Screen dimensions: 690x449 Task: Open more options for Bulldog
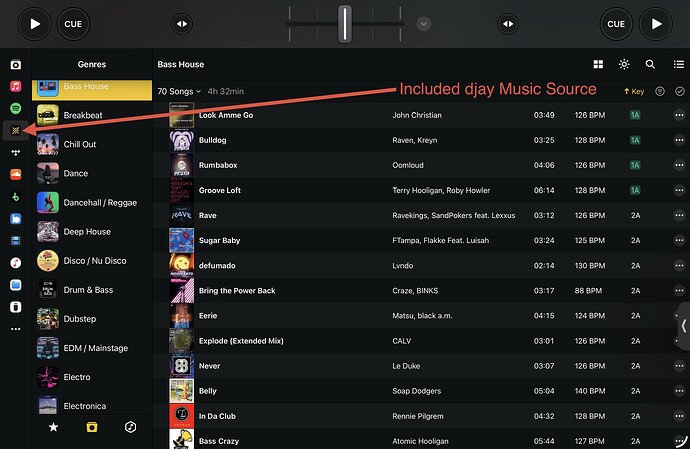click(x=679, y=140)
